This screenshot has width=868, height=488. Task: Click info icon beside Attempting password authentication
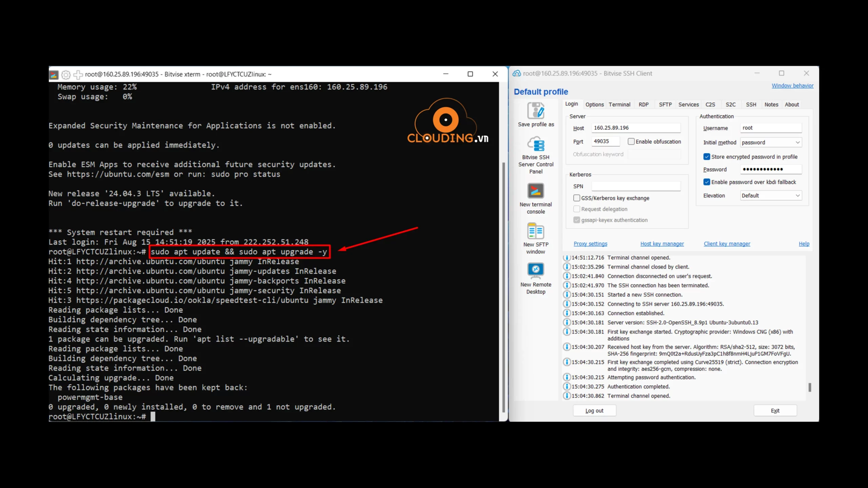(567, 378)
